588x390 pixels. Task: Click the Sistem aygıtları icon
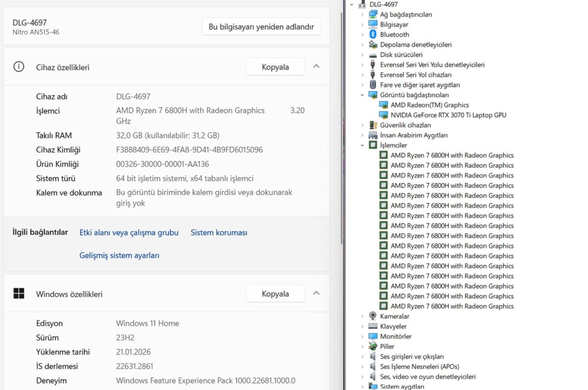pyautogui.click(x=373, y=386)
